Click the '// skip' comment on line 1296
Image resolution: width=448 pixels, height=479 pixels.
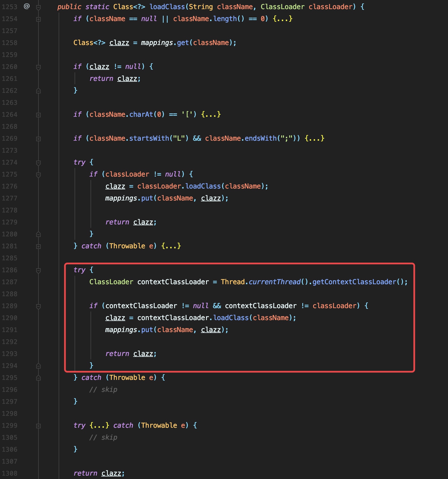pyautogui.click(x=103, y=390)
